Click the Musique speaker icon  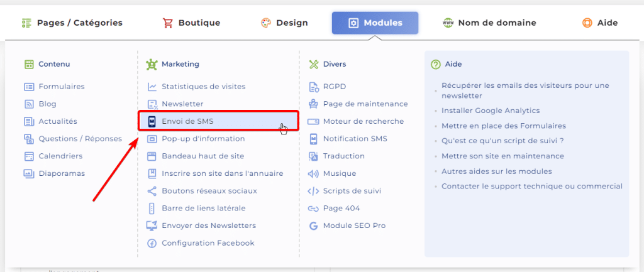coord(313,173)
